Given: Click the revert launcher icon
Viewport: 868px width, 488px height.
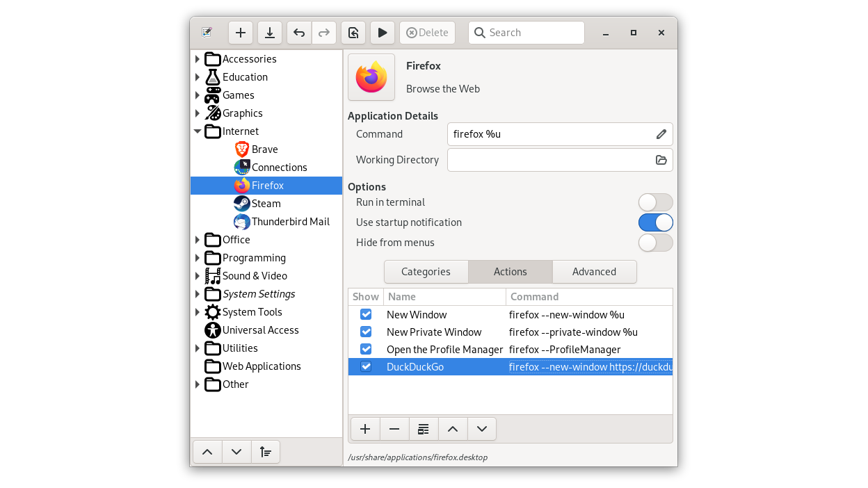Looking at the screenshot, I should point(353,33).
